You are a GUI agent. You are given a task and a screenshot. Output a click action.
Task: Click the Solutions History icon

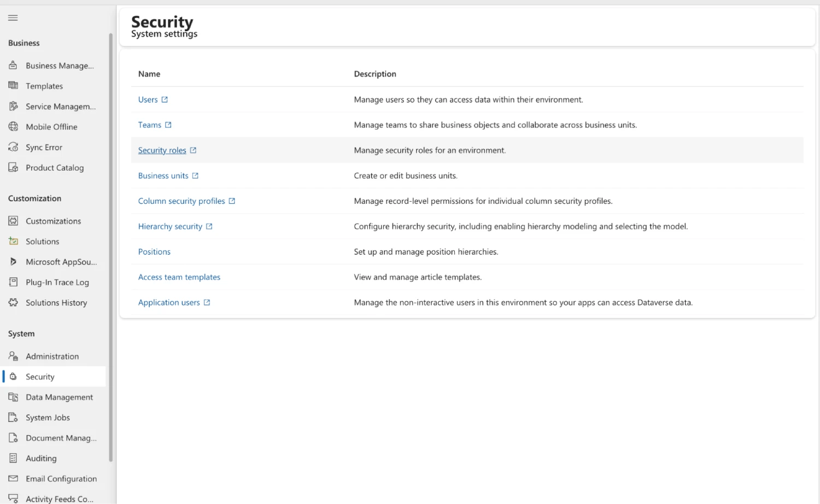point(14,302)
